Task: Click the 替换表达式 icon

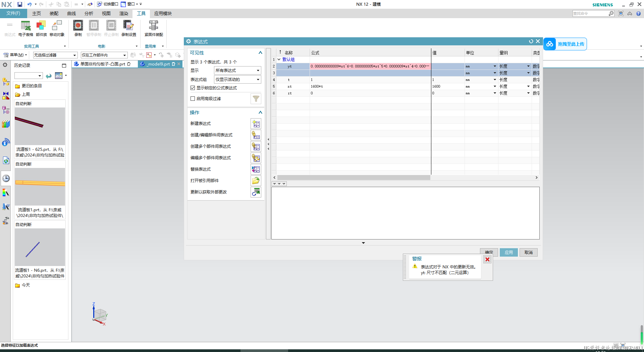Action: pos(256,169)
